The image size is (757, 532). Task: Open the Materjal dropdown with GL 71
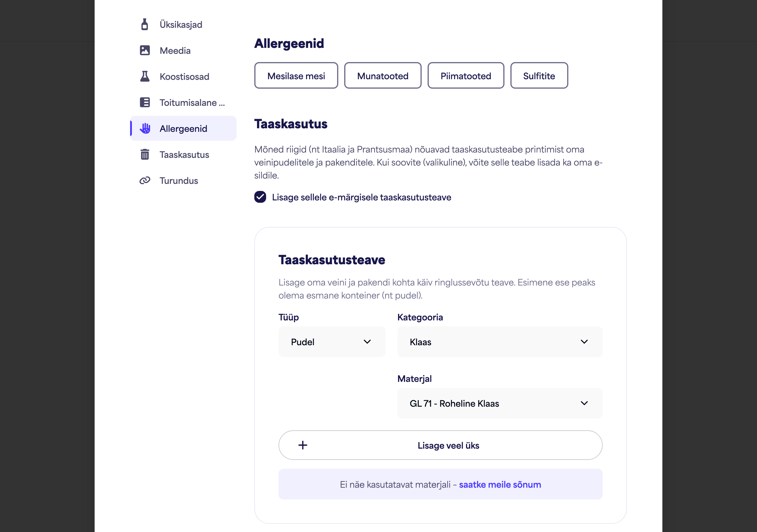(x=500, y=403)
